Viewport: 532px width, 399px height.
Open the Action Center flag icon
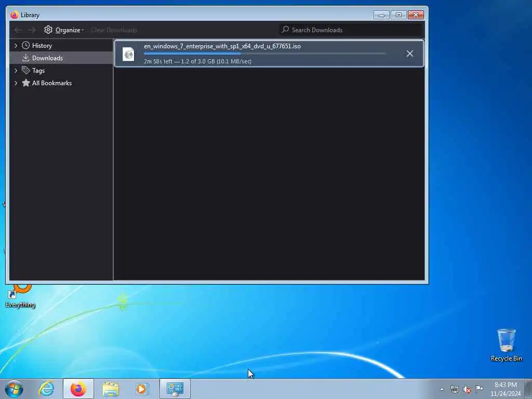coord(479,389)
